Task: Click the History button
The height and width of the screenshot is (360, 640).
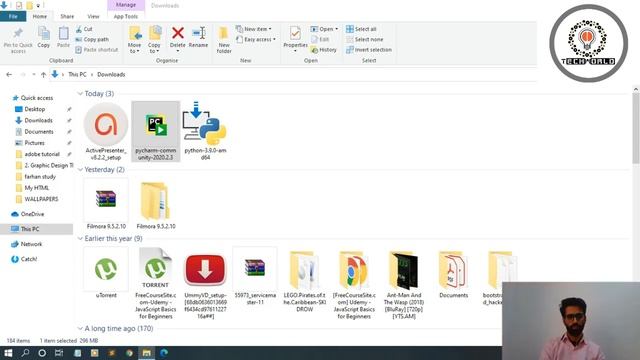Action: 324,50
